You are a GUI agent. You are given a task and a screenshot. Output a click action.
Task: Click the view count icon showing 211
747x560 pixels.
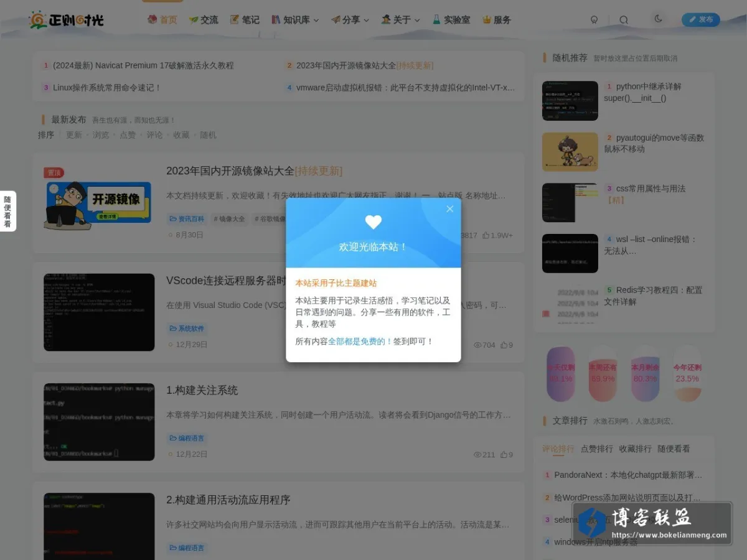point(477,454)
